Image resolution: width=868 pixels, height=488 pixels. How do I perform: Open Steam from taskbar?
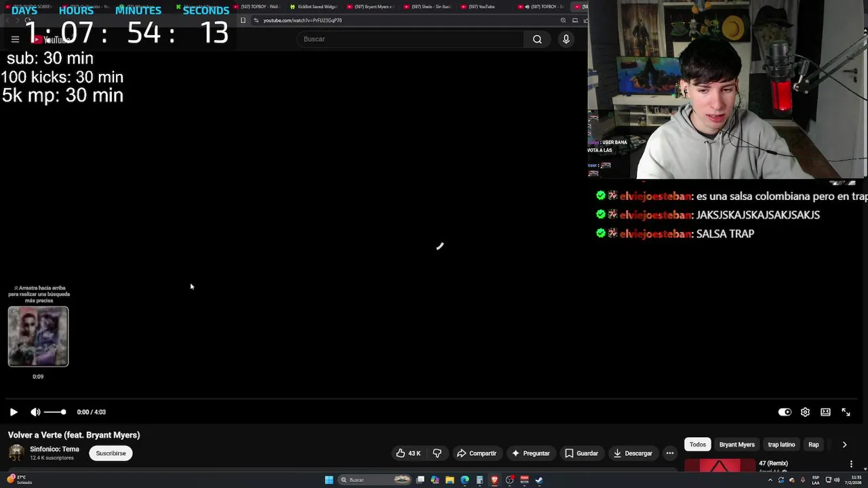(539, 480)
